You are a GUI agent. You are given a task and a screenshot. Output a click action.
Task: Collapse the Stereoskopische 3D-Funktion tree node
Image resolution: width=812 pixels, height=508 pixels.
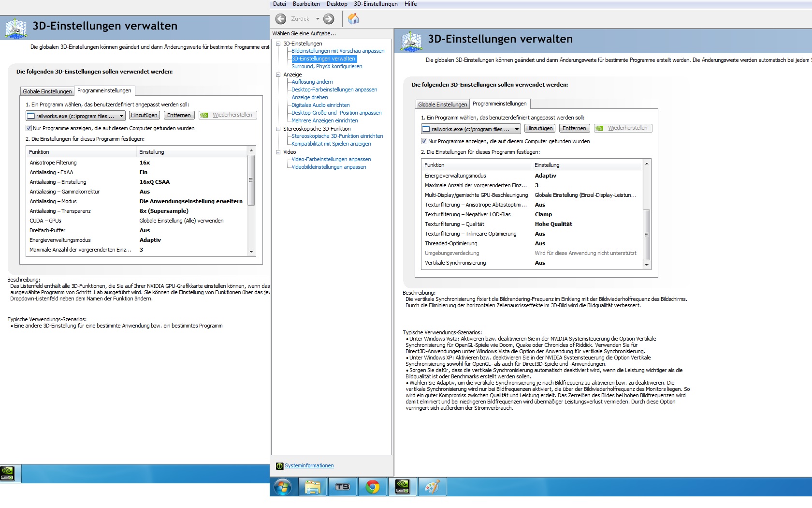[278, 129]
